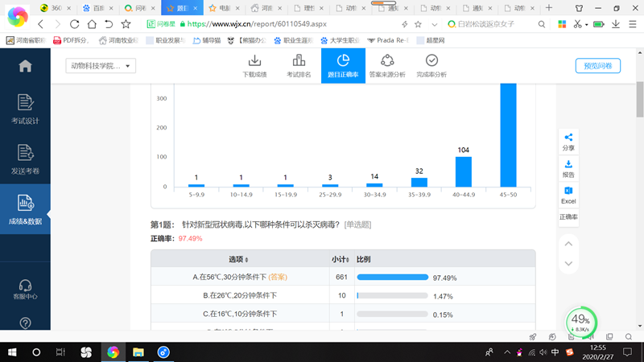Switch to 考试排名 ranking view

[x=299, y=66]
